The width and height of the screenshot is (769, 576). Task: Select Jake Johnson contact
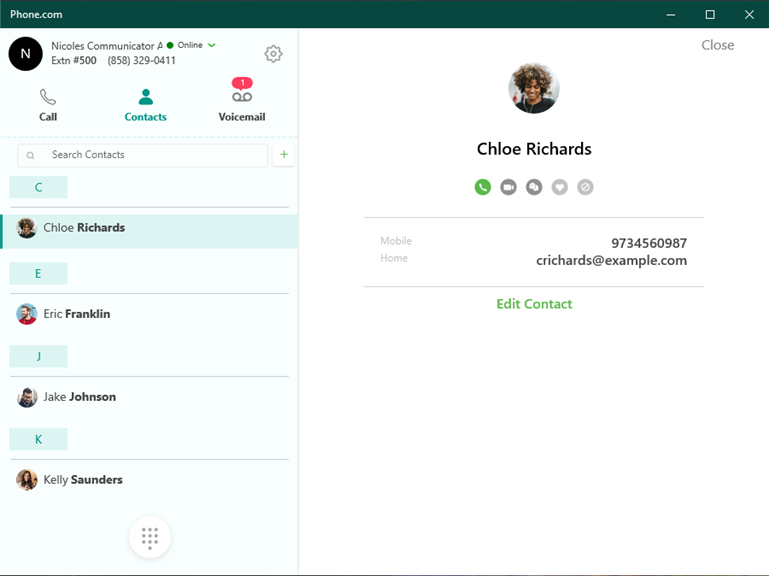tap(150, 397)
